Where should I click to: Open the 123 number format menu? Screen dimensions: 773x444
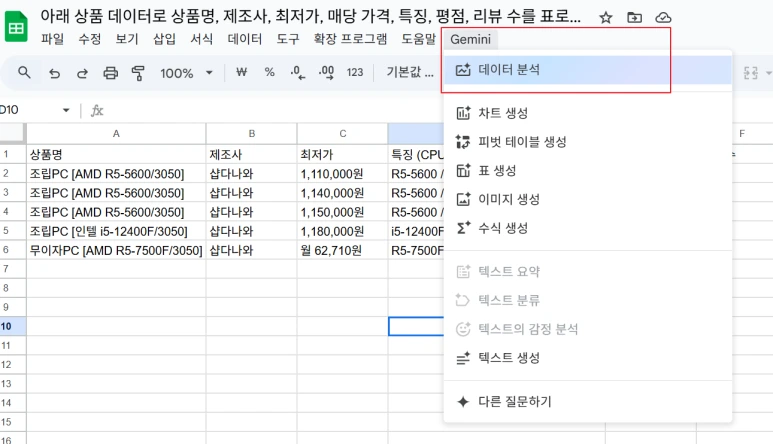(354, 72)
